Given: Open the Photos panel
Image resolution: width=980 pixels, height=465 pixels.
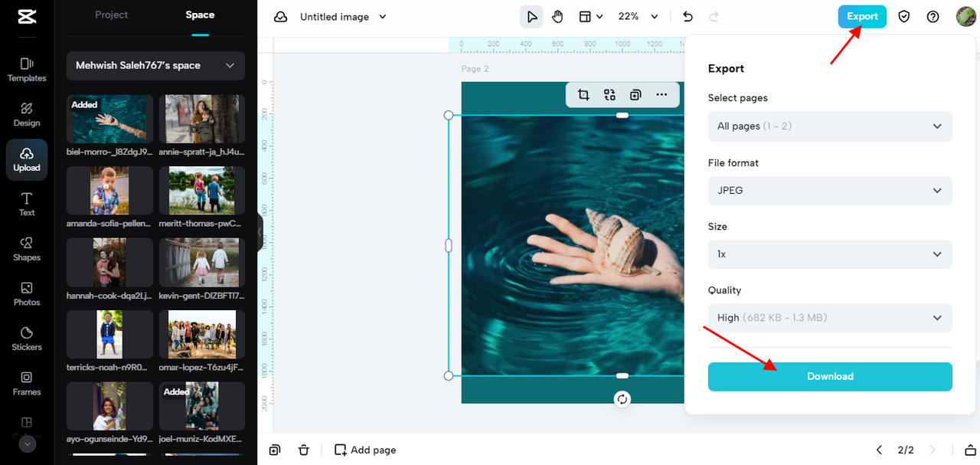Looking at the screenshot, I should tap(27, 293).
